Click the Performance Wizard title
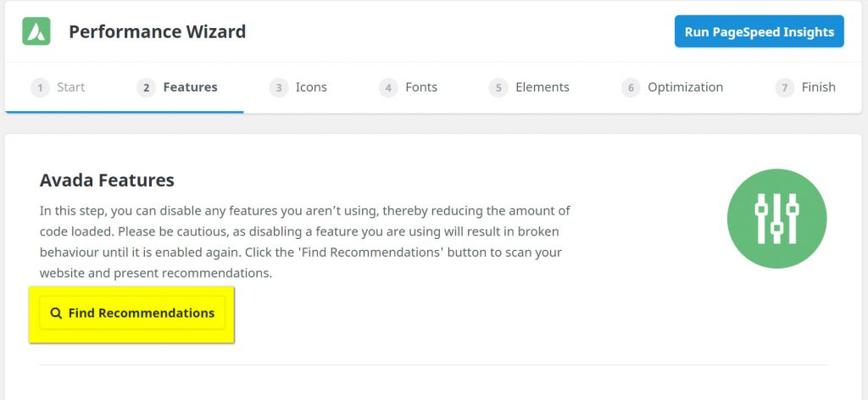The image size is (868, 400). click(157, 32)
